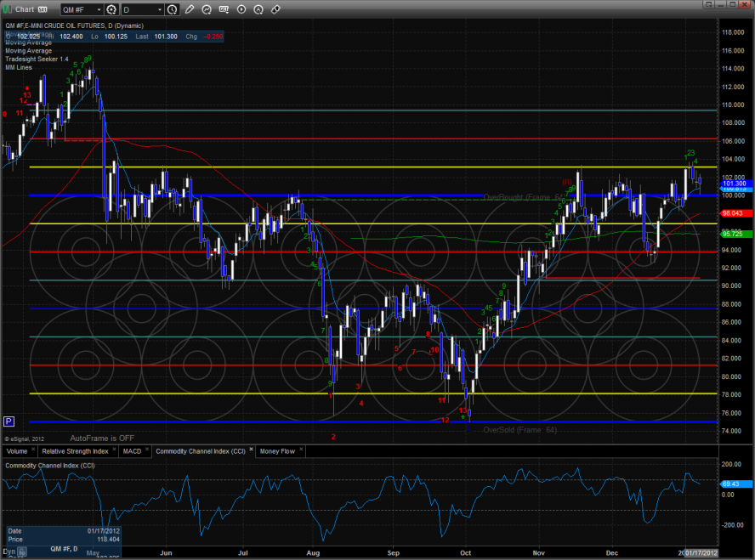The width and height of the screenshot is (755, 560).
Task: Click the Dec label on time axis
Action: [612, 553]
